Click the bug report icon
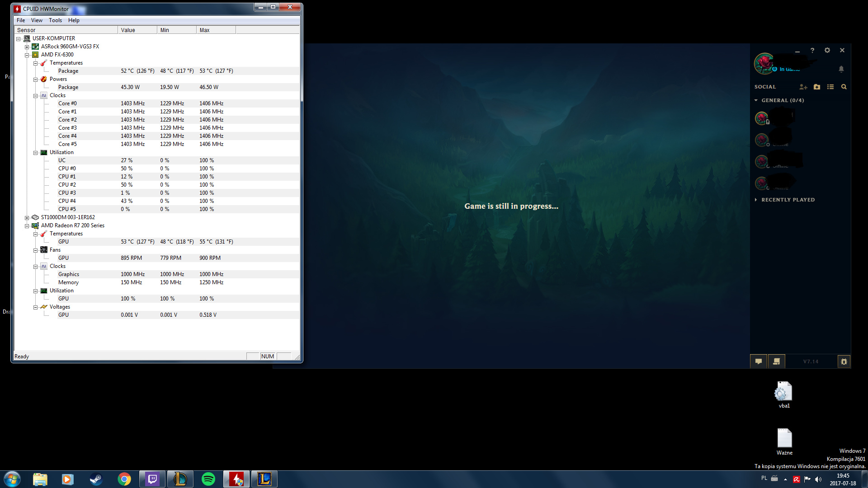 (x=844, y=361)
